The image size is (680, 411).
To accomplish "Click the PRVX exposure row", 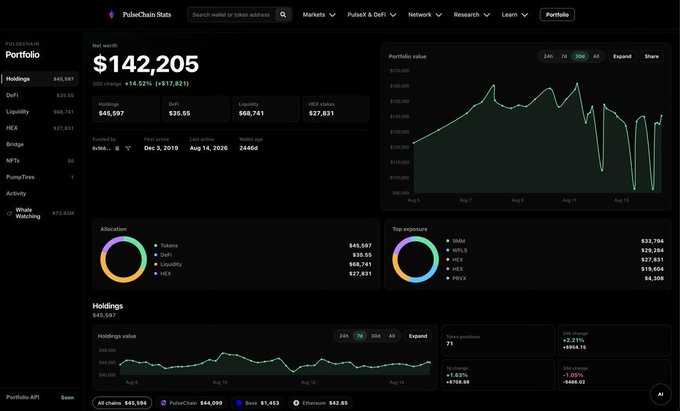I will coord(555,278).
